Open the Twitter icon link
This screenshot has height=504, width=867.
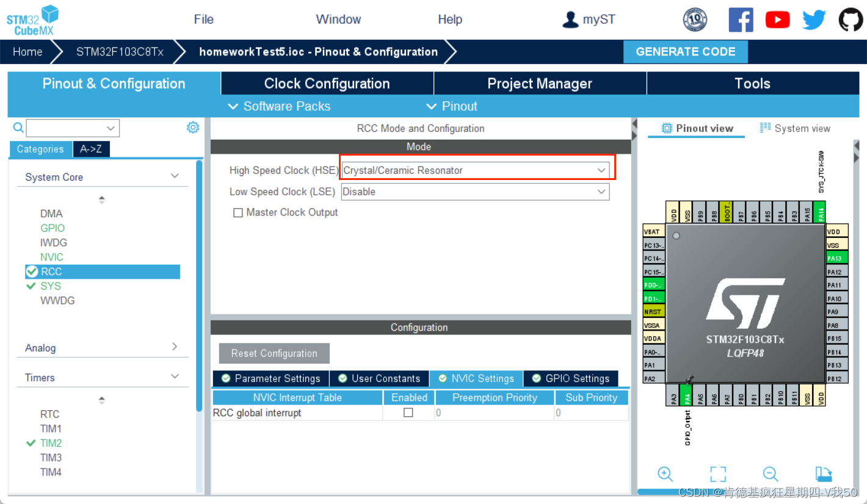814,20
